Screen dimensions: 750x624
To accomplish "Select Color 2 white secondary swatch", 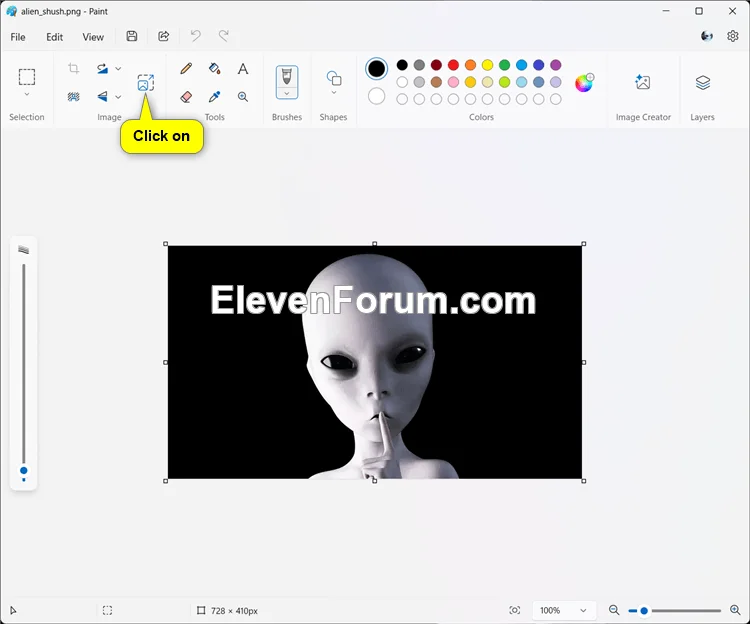I will tap(376, 96).
